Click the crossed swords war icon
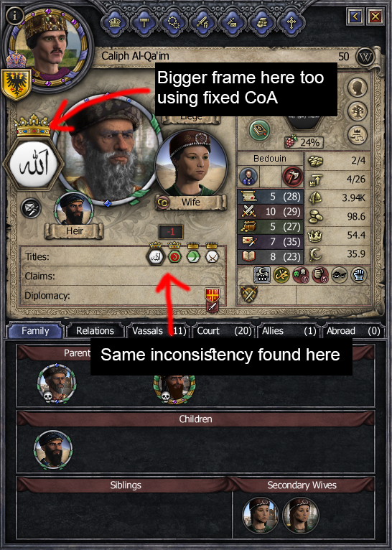The height and width of the screenshot is (550, 392). (249, 294)
